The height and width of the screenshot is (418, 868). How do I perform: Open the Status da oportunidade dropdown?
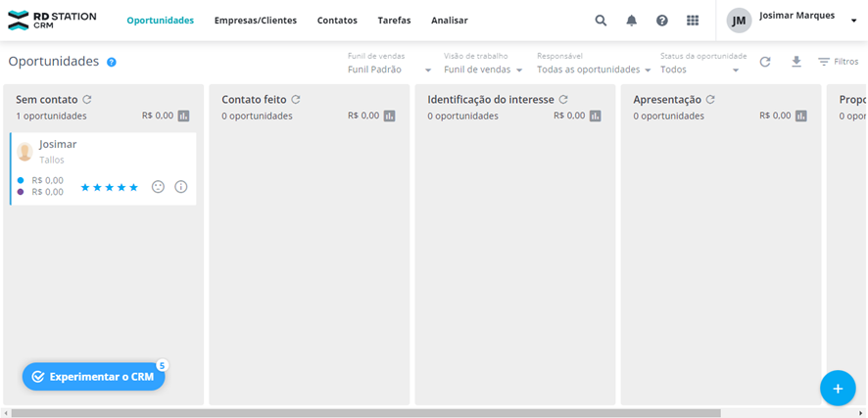point(699,70)
